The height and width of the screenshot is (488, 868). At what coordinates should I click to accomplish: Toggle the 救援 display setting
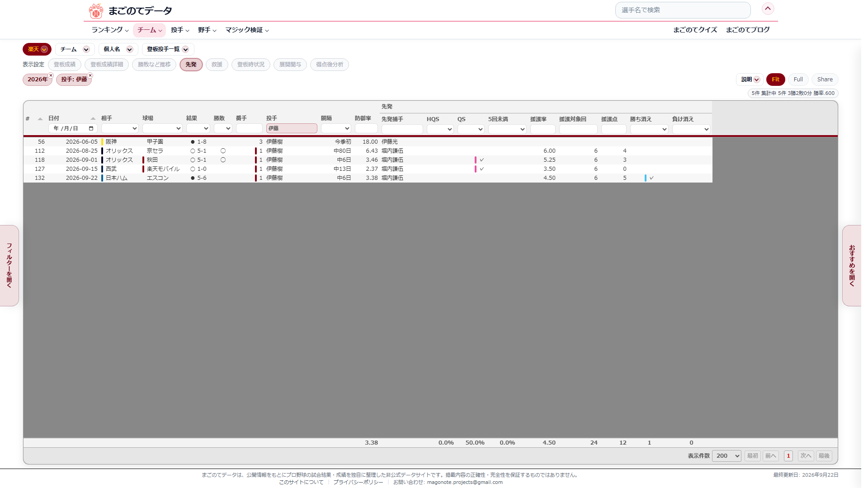point(217,65)
